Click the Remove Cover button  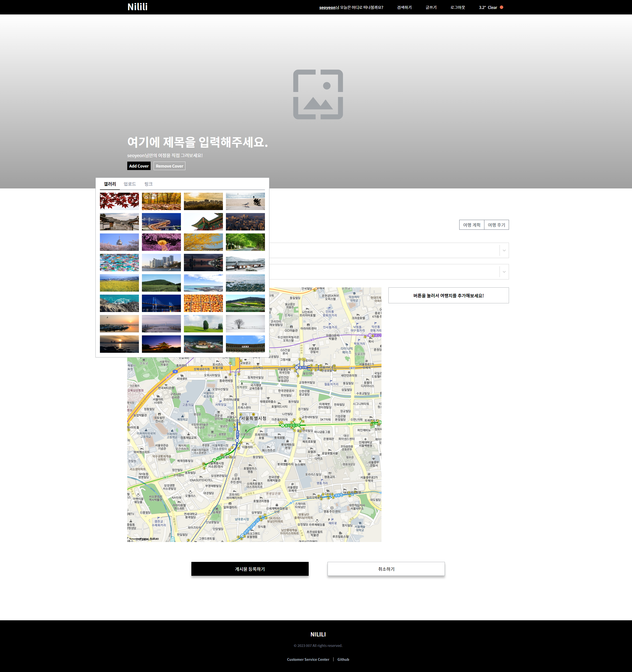(169, 166)
